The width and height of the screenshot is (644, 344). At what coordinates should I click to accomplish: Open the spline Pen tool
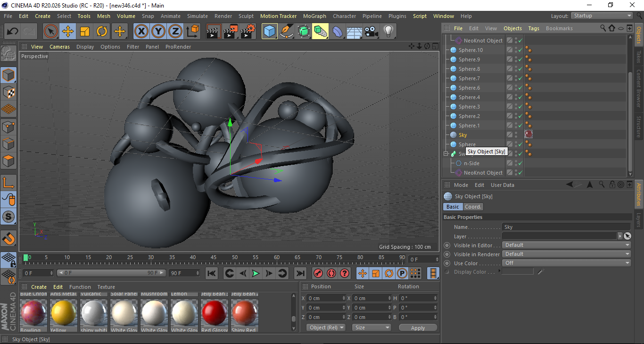(286, 32)
